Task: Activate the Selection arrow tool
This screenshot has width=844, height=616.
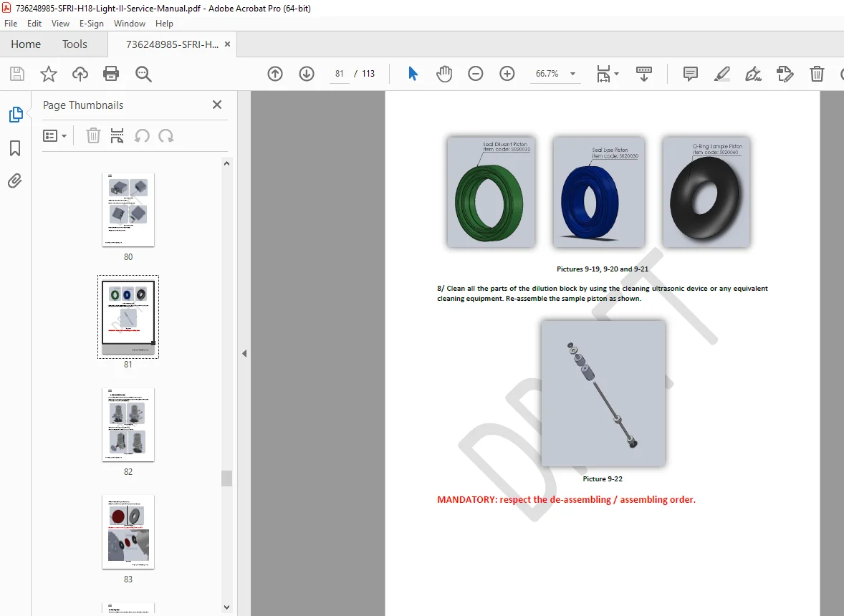Action: click(413, 74)
